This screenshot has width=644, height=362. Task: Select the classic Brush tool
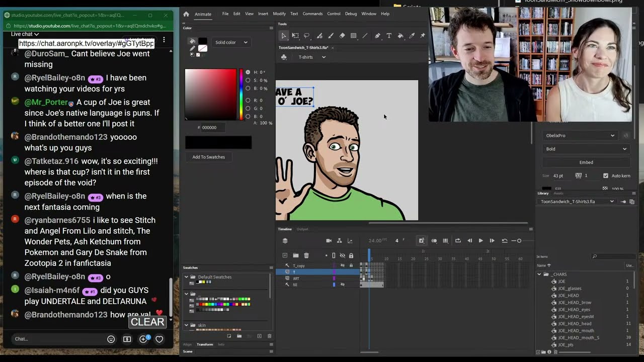pyautogui.click(x=331, y=36)
